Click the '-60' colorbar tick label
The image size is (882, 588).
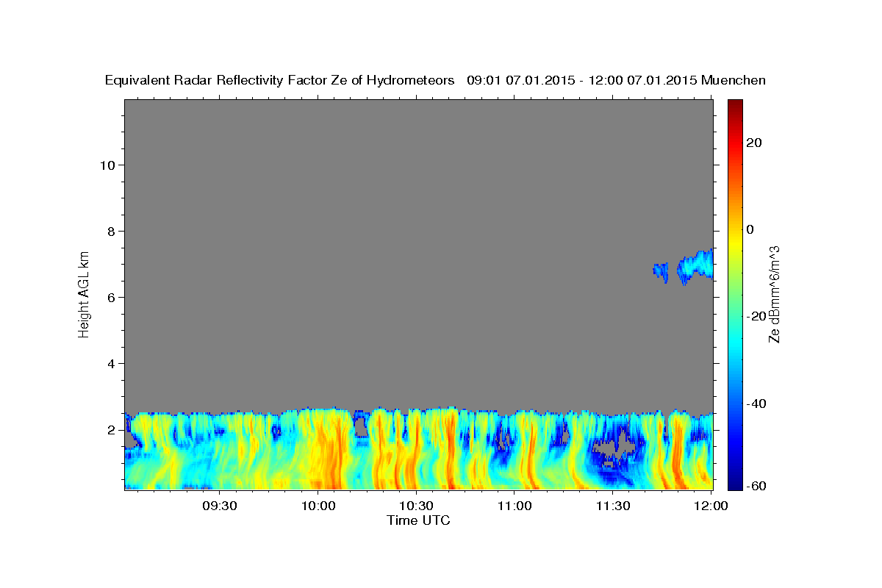pos(756,486)
